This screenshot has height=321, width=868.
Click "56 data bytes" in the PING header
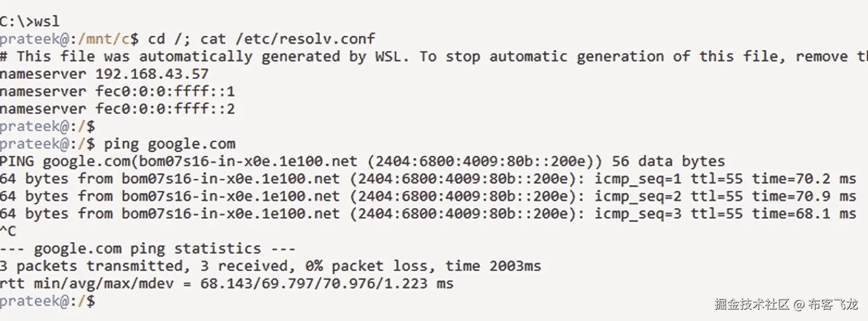[668, 162]
